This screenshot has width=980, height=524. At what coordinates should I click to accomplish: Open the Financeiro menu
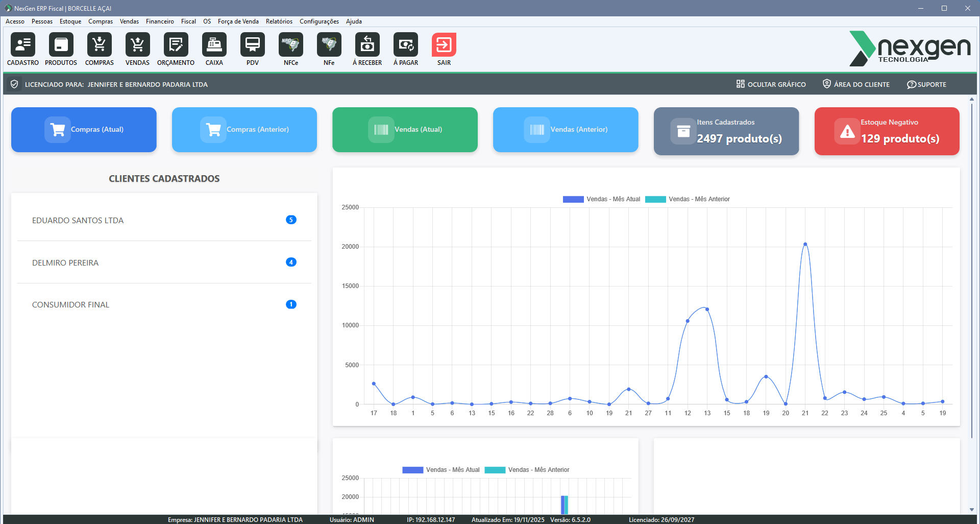[x=160, y=21]
